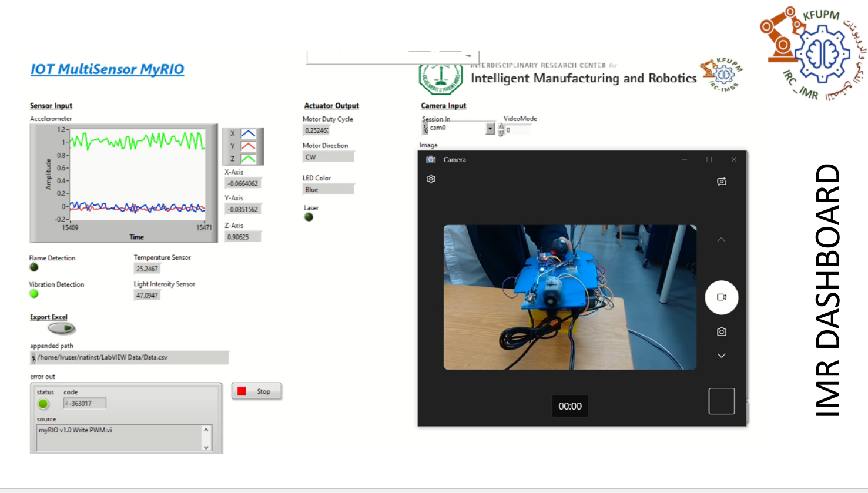This screenshot has width=868, height=493.
Task: Open the camera roll thumbnail box
Action: coord(721,401)
